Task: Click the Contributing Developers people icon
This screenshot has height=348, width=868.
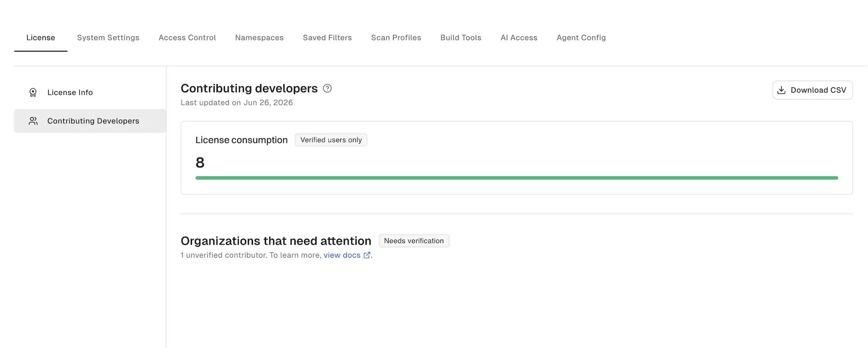Action: 33,121
